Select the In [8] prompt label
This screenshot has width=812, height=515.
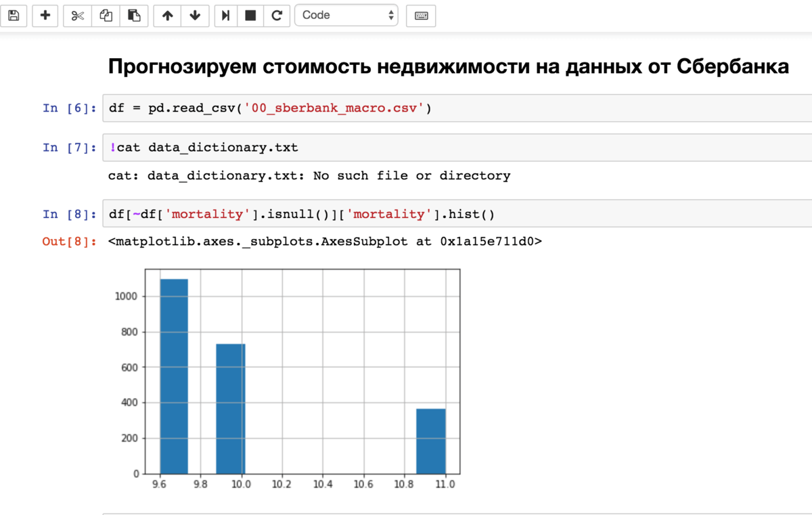click(70, 214)
